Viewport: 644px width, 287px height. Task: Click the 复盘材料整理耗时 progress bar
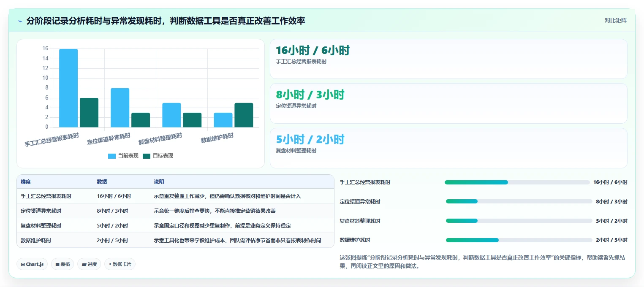519,221
